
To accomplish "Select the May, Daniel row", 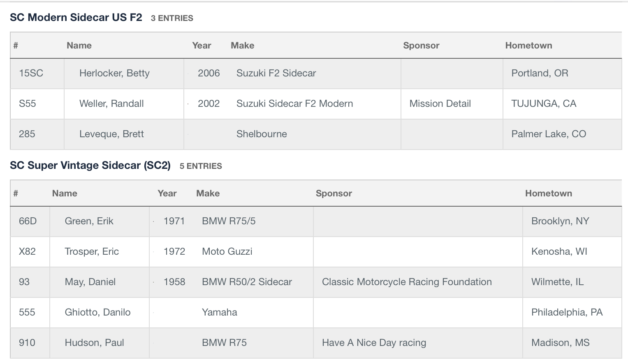I will (x=316, y=282).
